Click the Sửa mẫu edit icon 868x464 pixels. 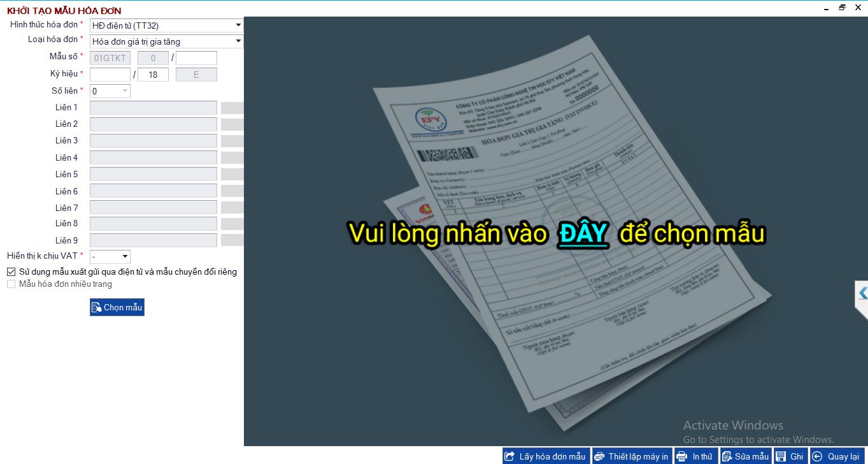pos(727,456)
